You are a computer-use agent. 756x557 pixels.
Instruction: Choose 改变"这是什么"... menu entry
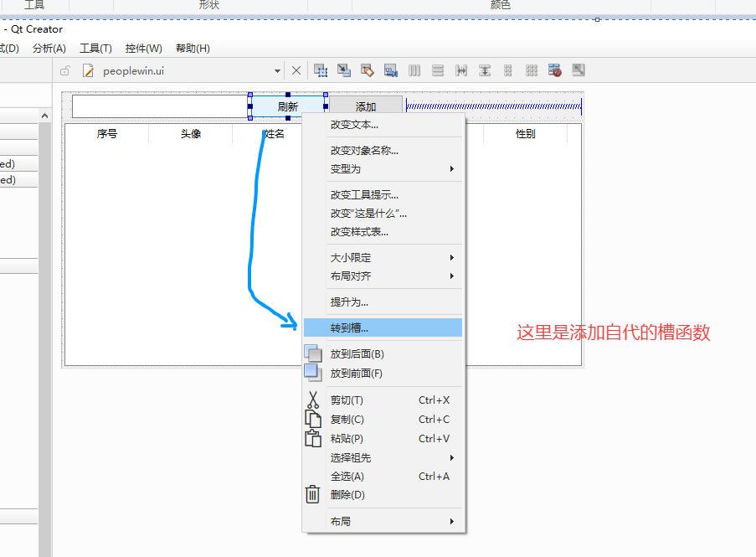[383, 213]
